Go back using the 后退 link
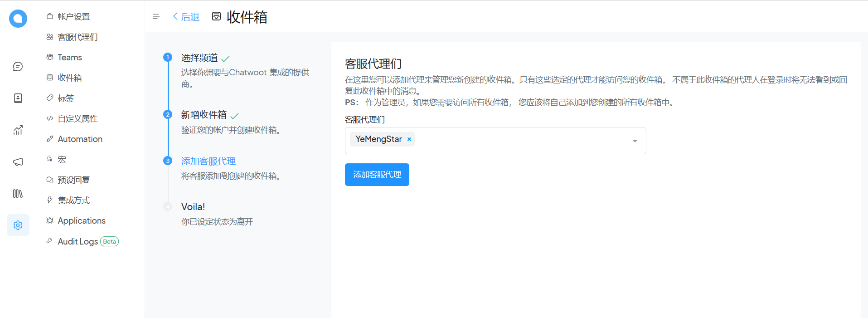The width and height of the screenshot is (868, 318). coord(186,17)
